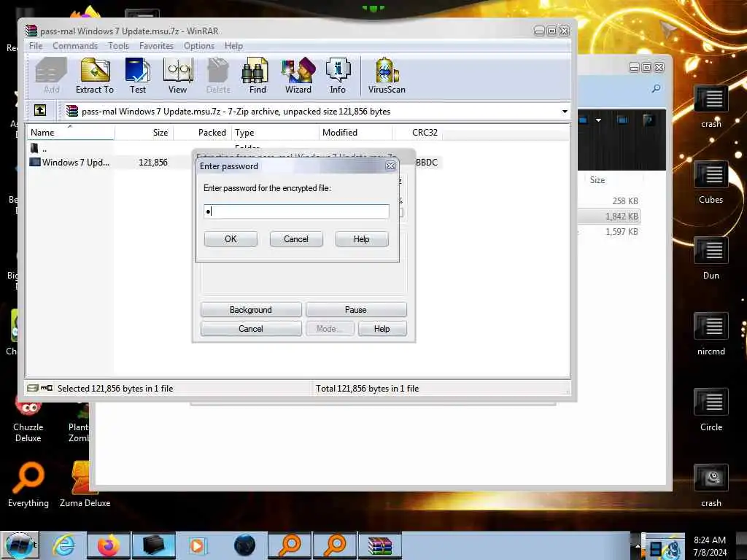This screenshot has height=560, width=747.
Task: Open the nircmd desktop icon
Action: click(711, 334)
